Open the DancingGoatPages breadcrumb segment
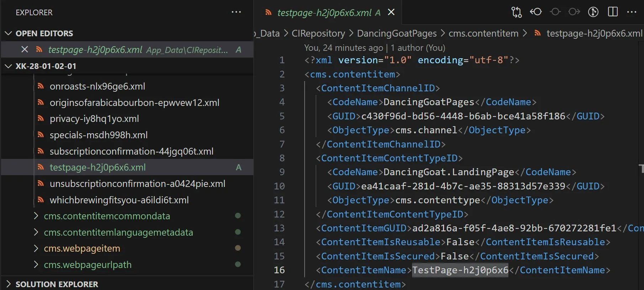644x290 pixels. coord(397,33)
